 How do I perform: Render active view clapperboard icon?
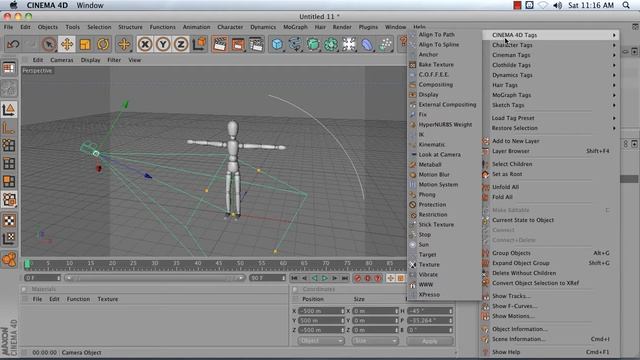click(220, 44)
